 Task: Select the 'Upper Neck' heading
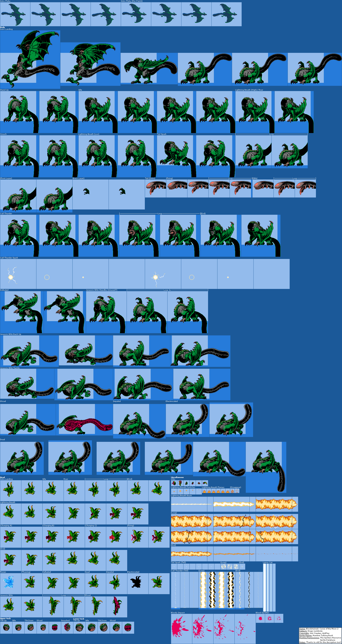pyautogui.click(x=5, y=619)
